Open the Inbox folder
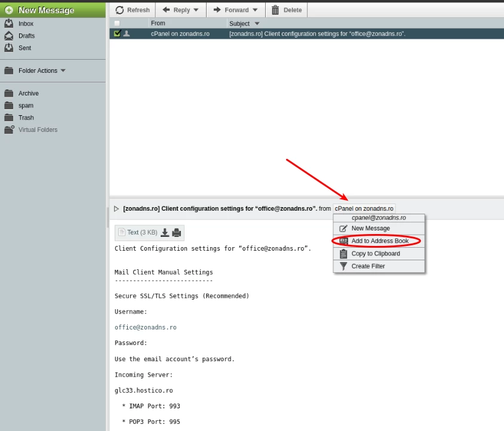 26,23
